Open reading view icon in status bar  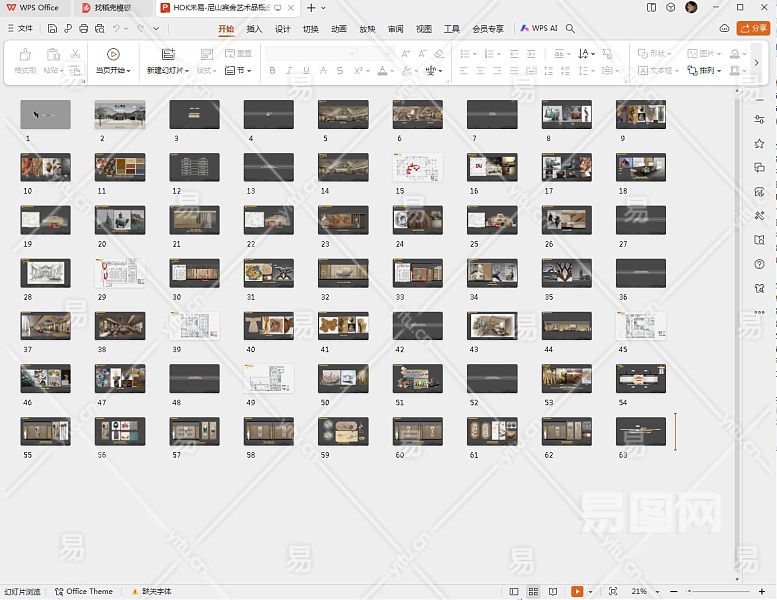551,592
